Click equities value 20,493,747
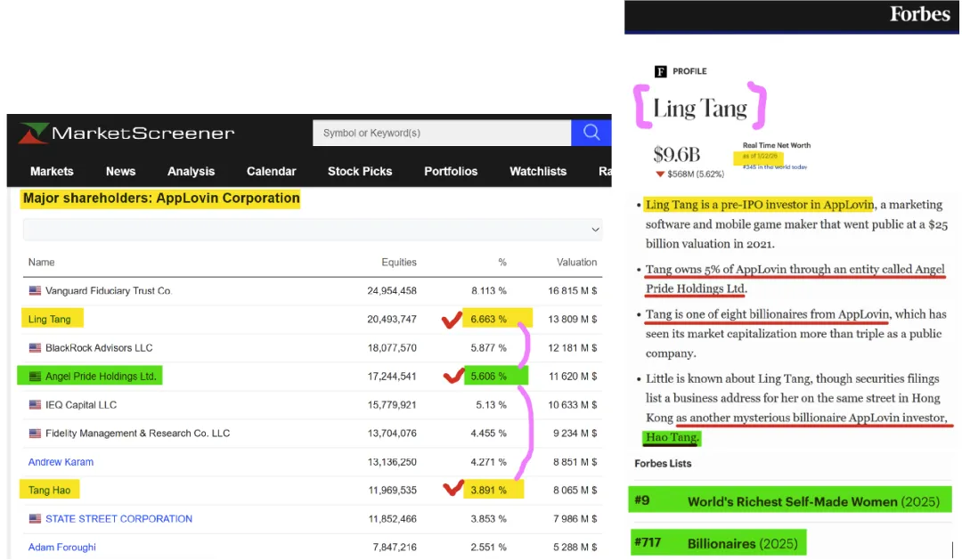Image resolution: width=962 pixels, height=560 pixels. pos(391,319)
